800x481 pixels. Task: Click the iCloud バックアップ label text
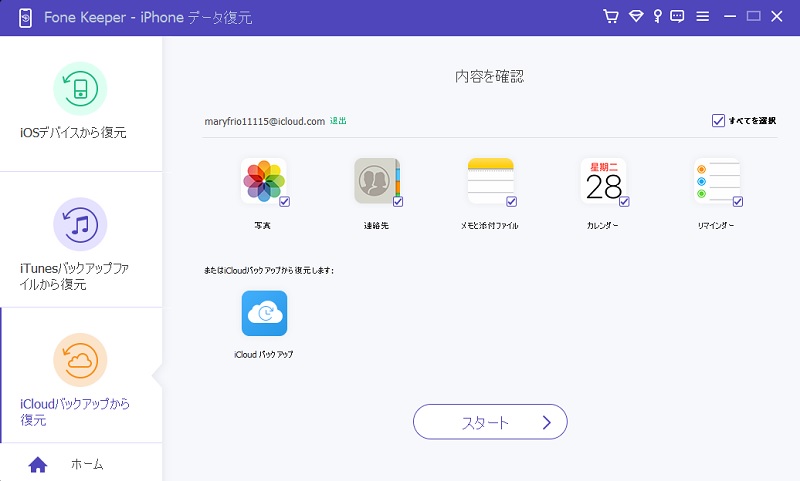264,354
